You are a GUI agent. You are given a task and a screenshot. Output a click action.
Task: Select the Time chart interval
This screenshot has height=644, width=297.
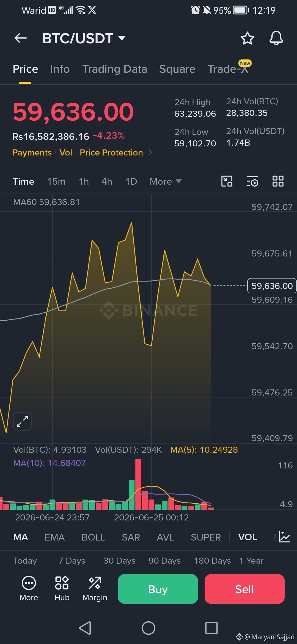click(x=23, y=181)
